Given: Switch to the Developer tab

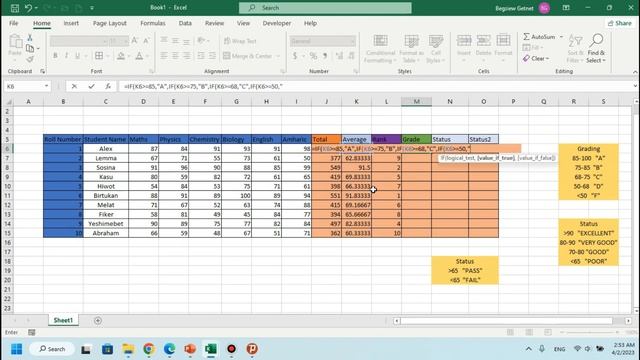Looking at the screenshot, I should pos(277,23).
